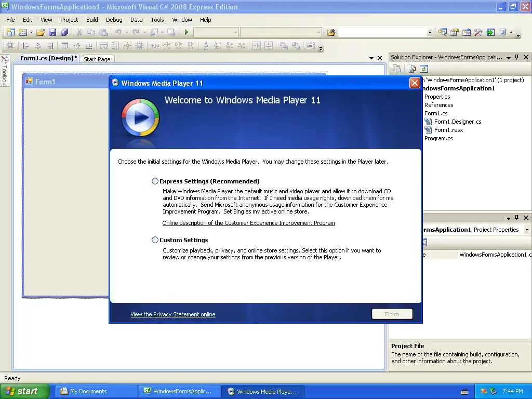Select the Form1.cs [Design] tab
This screenshot has width=532, height=399.
(x=47, y=58)
